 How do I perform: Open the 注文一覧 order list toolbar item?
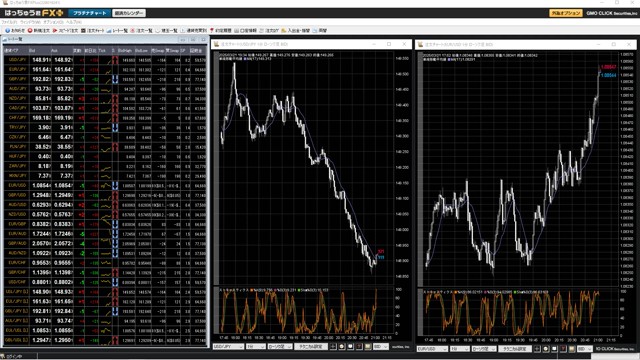point(141,31)
